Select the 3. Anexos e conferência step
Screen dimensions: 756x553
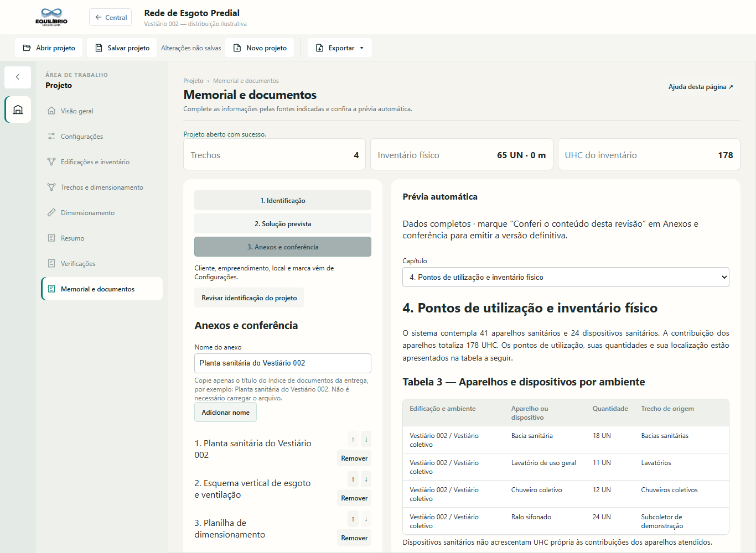[283, 247]
